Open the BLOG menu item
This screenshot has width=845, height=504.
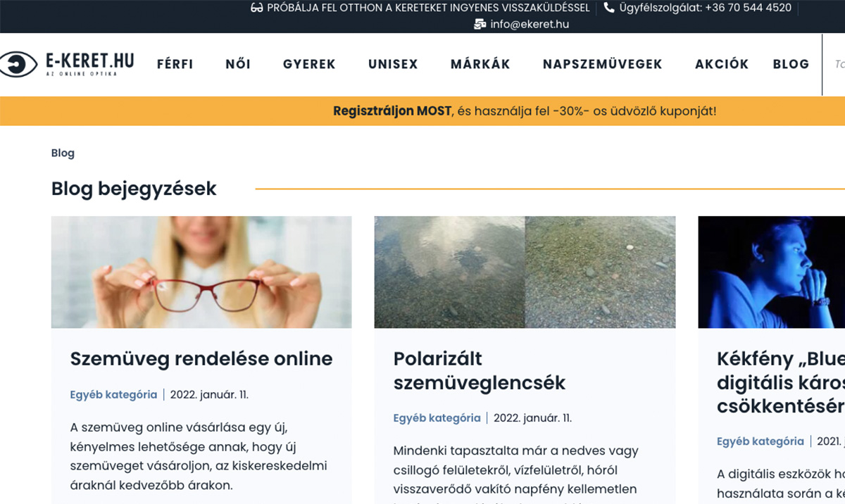791,64
